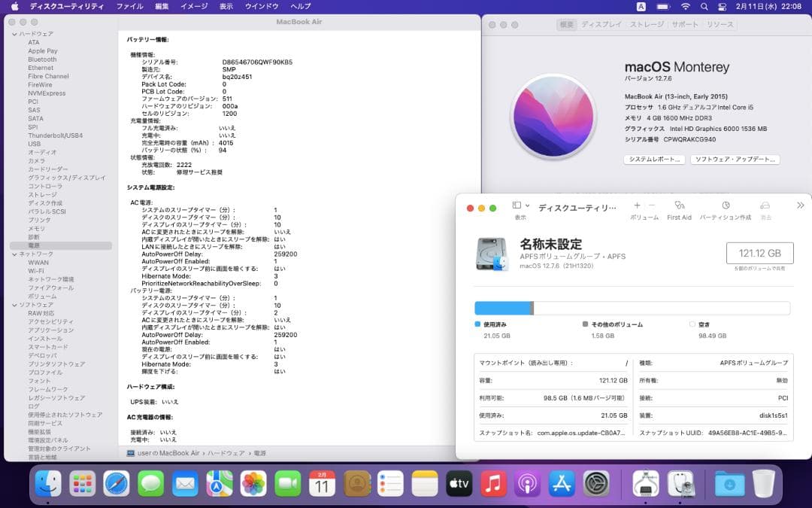The image size is (812, 508).
Task: Open Messages app in Dock
Action: 150,484
